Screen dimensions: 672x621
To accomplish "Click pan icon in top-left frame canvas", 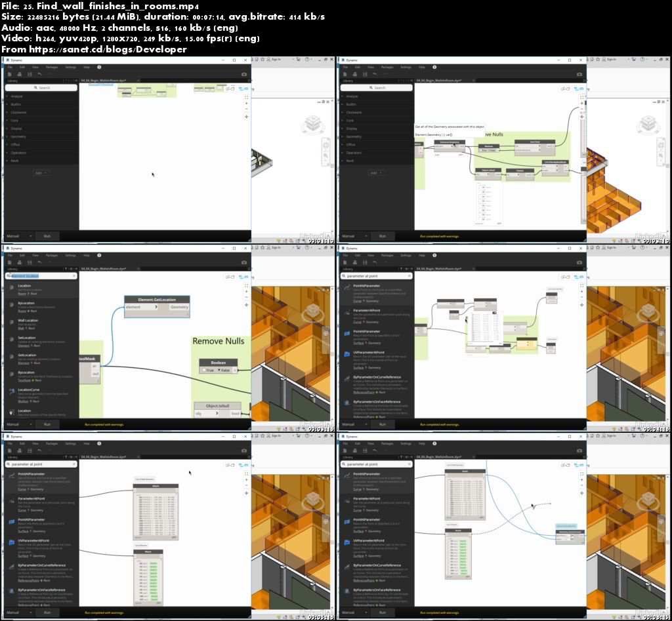I will (x=247, y=117).
